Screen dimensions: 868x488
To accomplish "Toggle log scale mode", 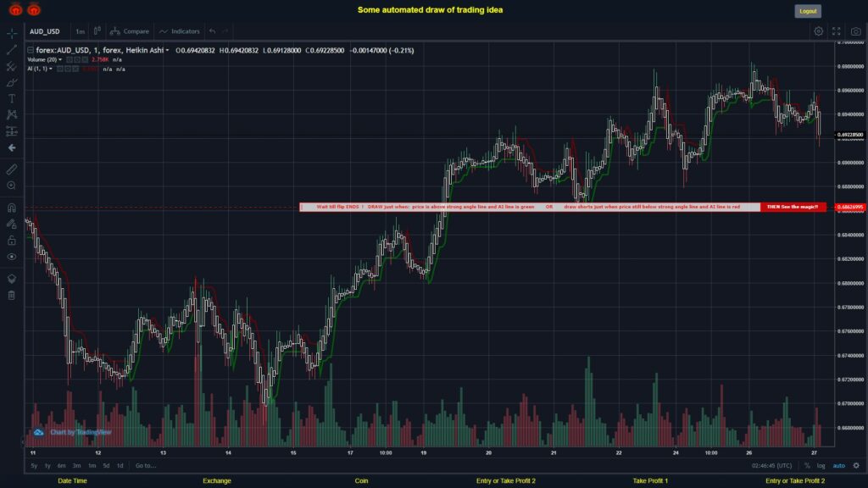I will pyautogui.click(x=821, y=466).
